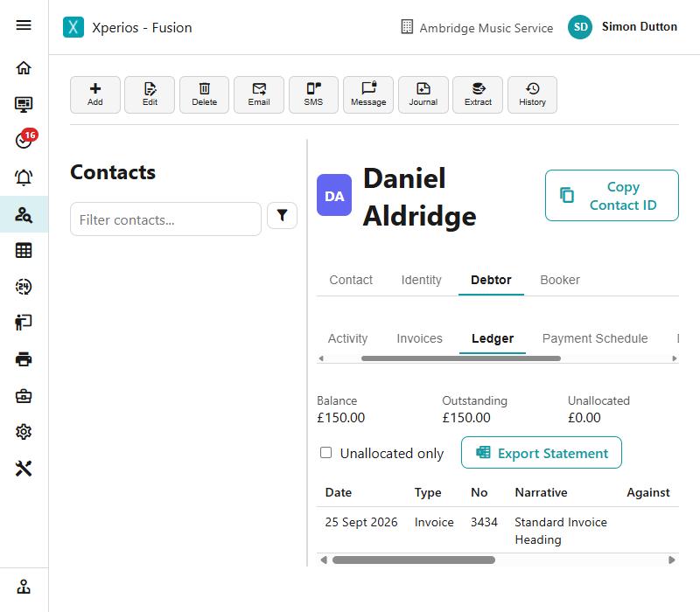Switch to the Identity tab

pyautogui.click(x=421, y=280)
